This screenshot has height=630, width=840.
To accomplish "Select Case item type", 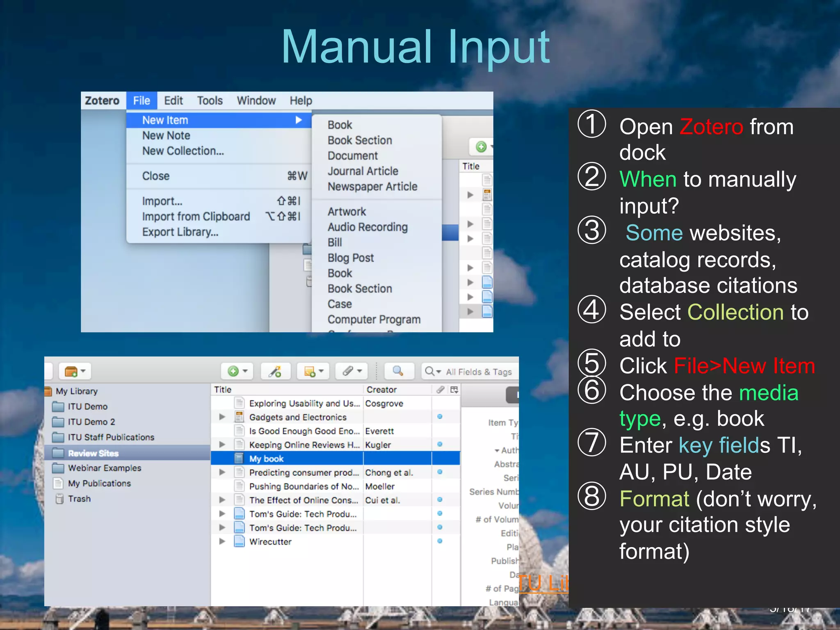I will [x=340, y=304].
